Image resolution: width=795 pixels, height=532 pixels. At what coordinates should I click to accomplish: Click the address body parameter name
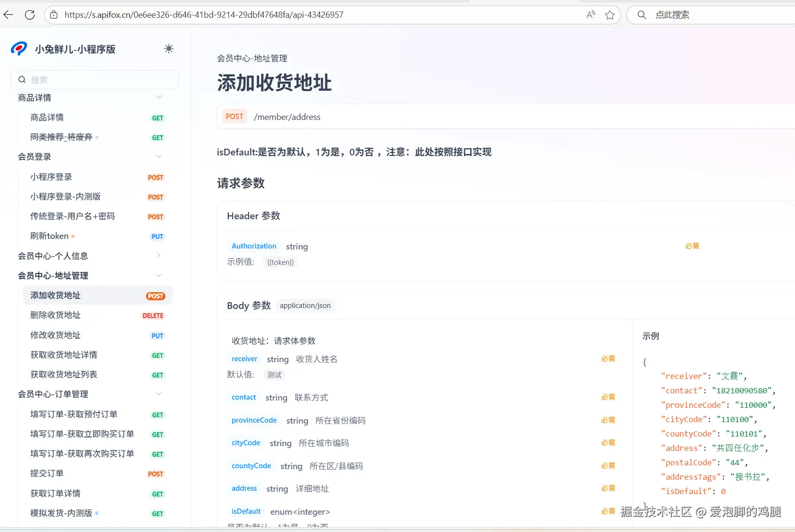pyautogui.click(x=244, y=488)
